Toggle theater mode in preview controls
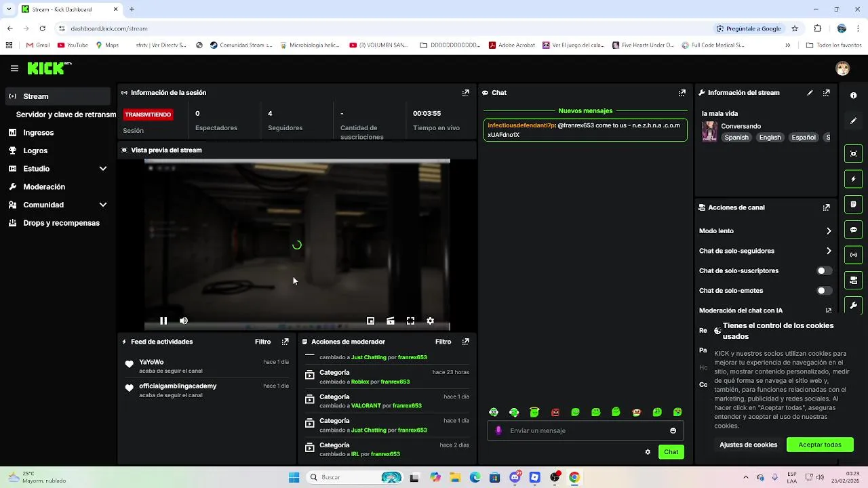 [x=391, y=321]
